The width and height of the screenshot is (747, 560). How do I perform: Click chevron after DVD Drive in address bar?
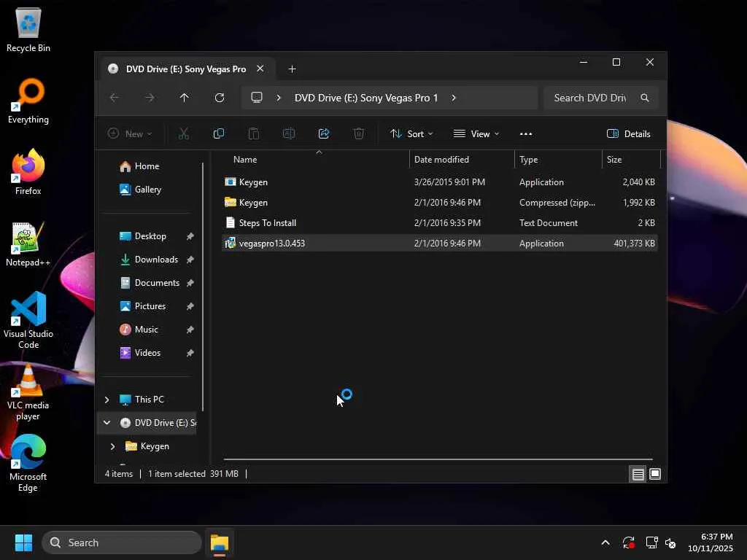[x=454, y=98]
